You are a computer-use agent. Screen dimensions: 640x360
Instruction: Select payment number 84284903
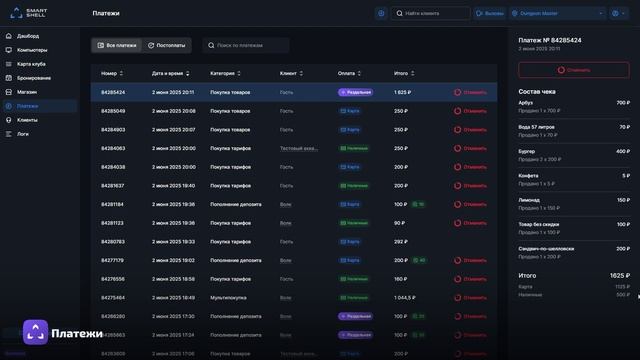113,130
